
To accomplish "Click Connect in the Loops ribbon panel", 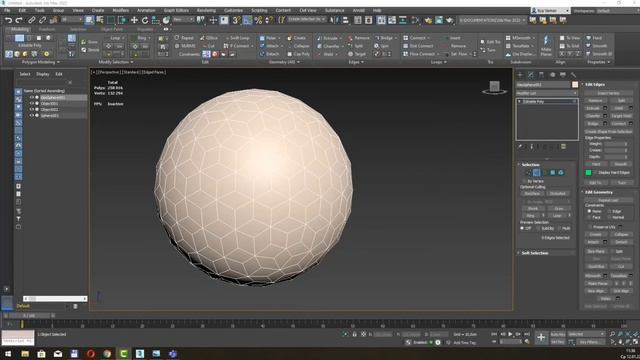I will point(417,38).
